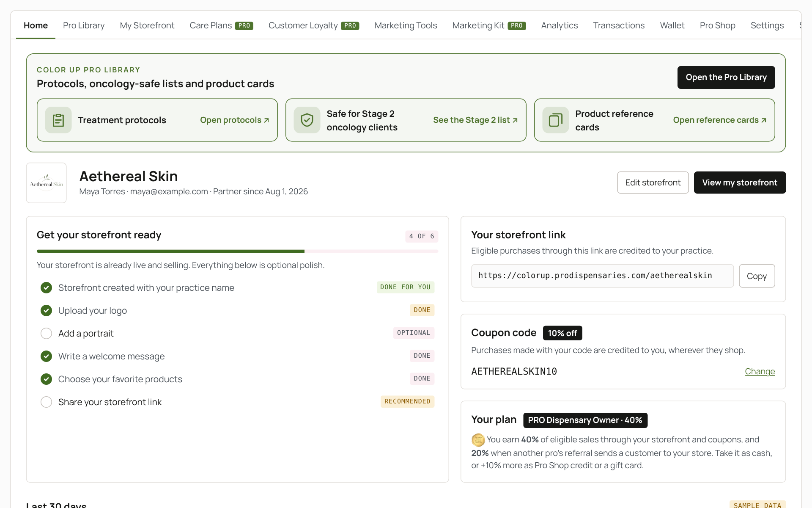Toggle Write a welcome message checkmark
The width and height of the screenshot is (812, 508).
pos(46,356)
